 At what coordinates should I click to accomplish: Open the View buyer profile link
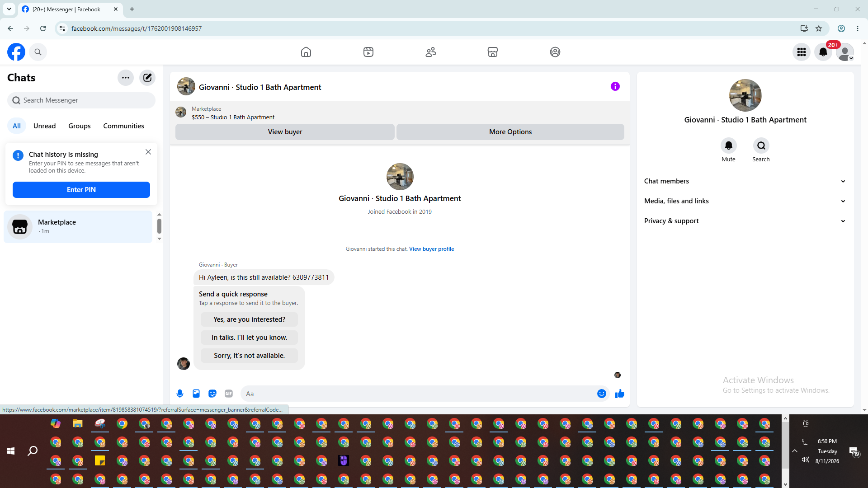(x=431, y=249)
